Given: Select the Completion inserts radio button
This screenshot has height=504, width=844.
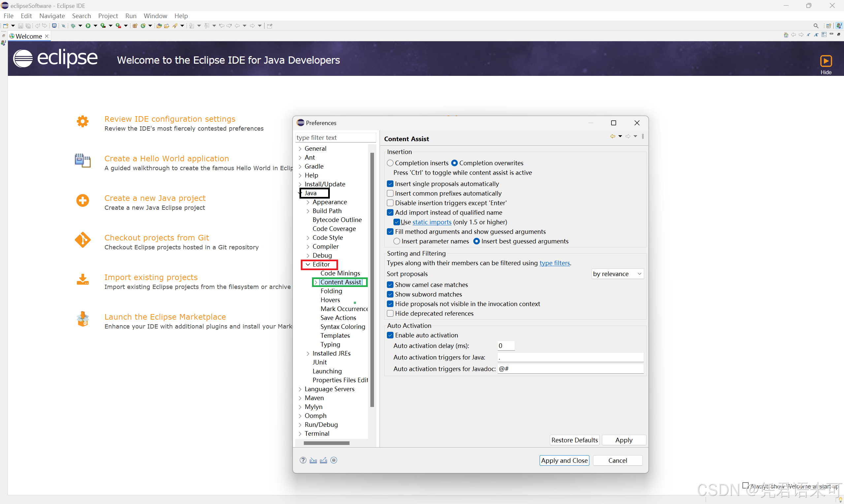Looking at the screenshot, I should pos(390,163).
